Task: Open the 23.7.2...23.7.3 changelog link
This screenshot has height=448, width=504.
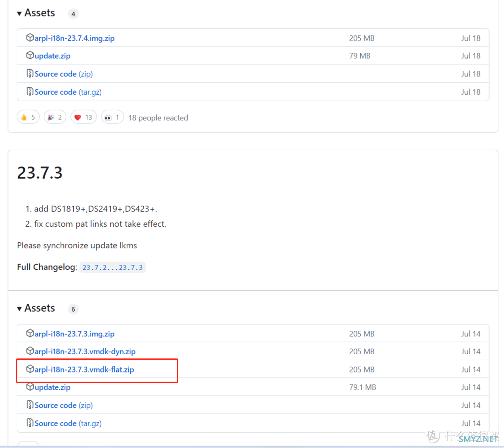Action: (x=112, y=267)
